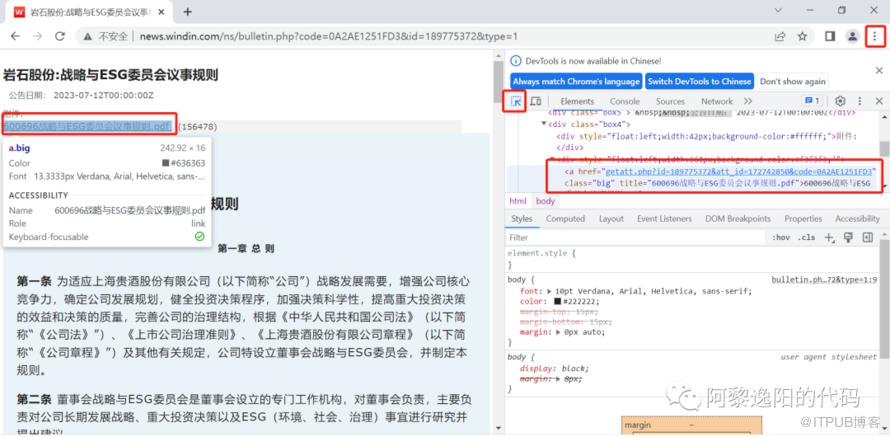
Task: Add new style rule plus icon
Action: (x=829, y=238)
